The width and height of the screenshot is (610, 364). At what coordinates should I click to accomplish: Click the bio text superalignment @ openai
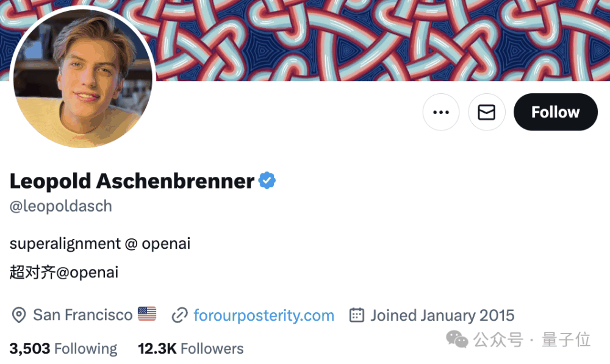tap(100, 244)
